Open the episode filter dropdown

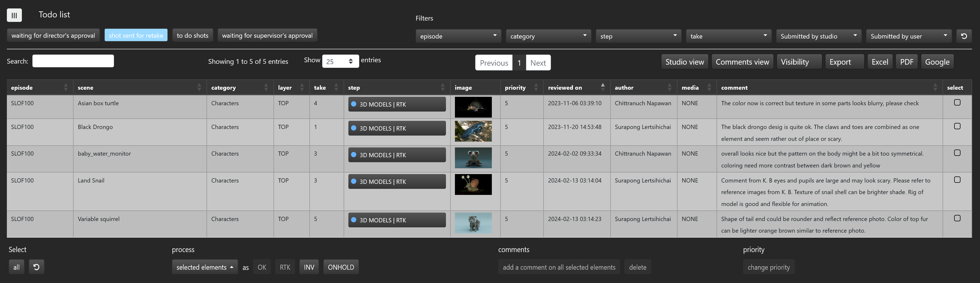tap(458, 36)
